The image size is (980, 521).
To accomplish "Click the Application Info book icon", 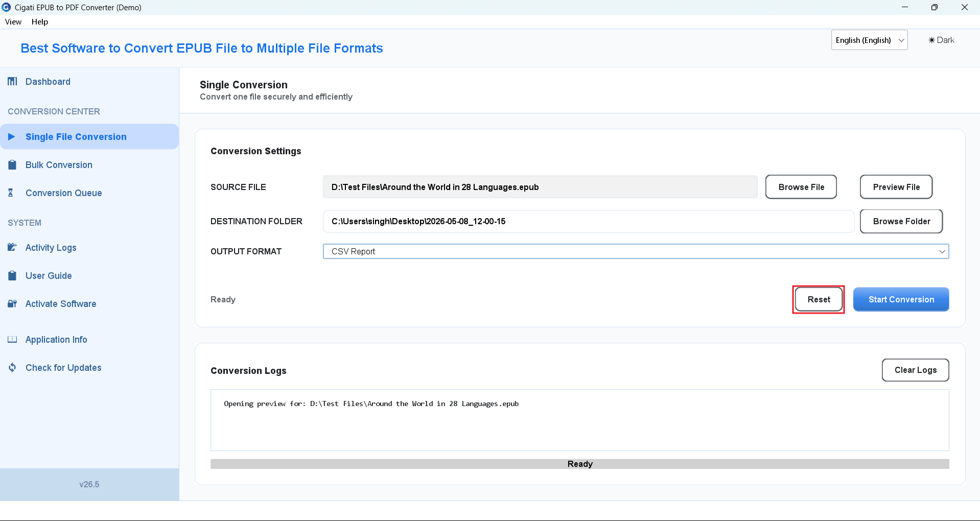I will click(12, 340).
